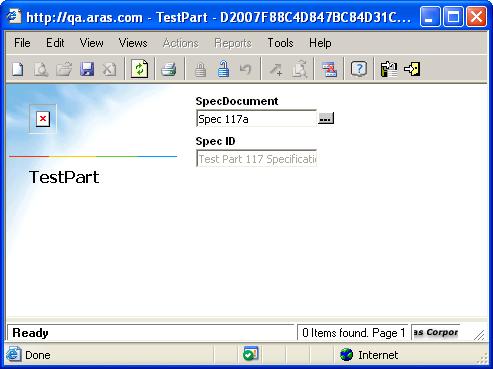Screen dimensions: 493x369
Task: Refresh the form with green arrows icon
Action: (140, 69)
